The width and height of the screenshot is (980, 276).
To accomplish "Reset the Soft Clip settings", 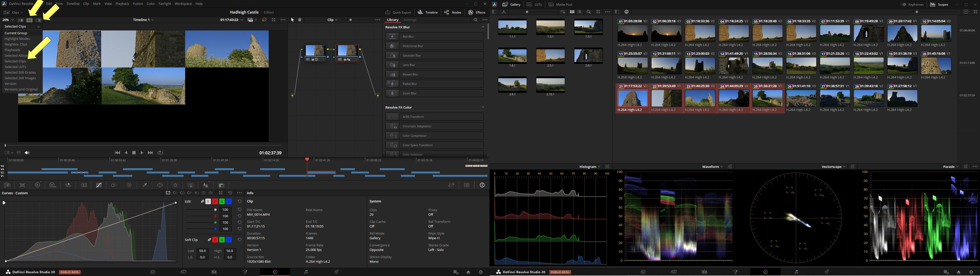I will (239, 240).
